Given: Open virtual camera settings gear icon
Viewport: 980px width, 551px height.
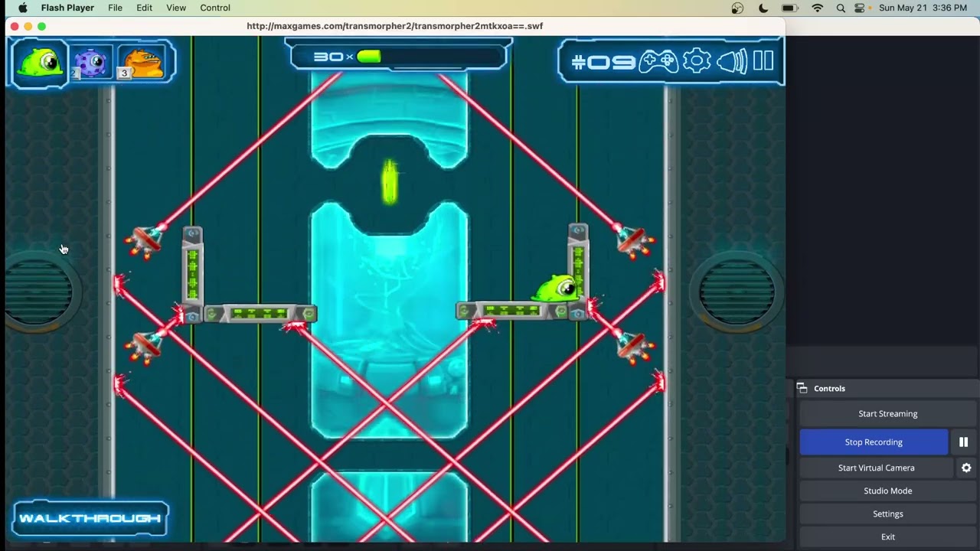Looking at the screenshot, I should point(966,468).
